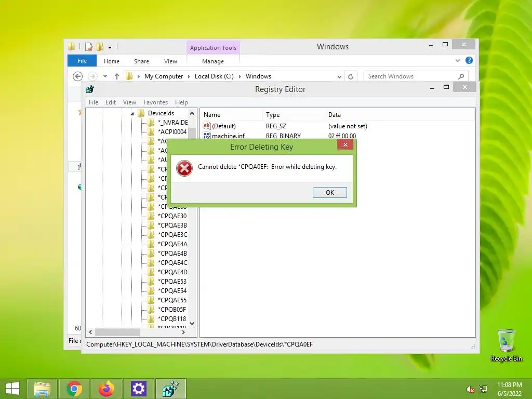Open the File tab in Windows Explorer
The height and width of the screenshot is (399, 532).
pos(82,61)
